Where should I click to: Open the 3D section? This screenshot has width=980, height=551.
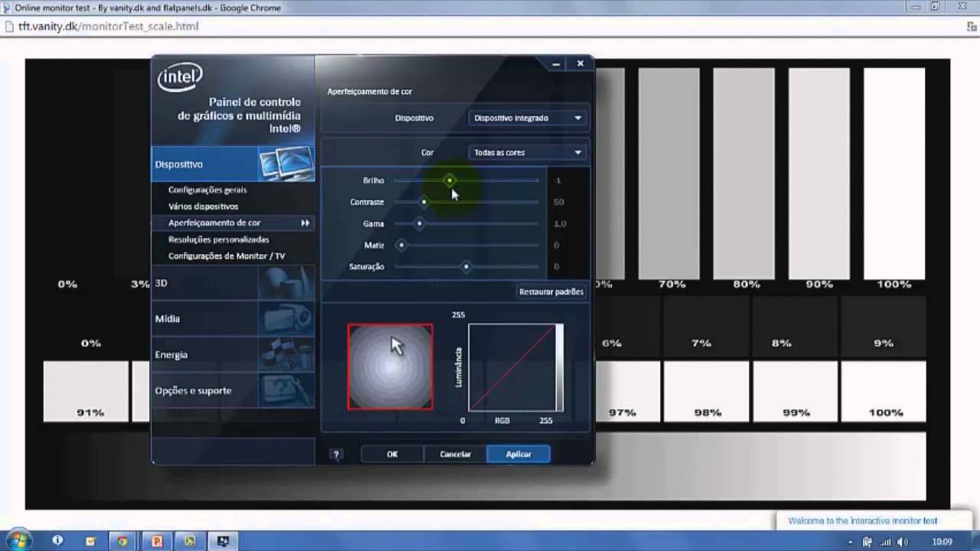pos(233,283)
